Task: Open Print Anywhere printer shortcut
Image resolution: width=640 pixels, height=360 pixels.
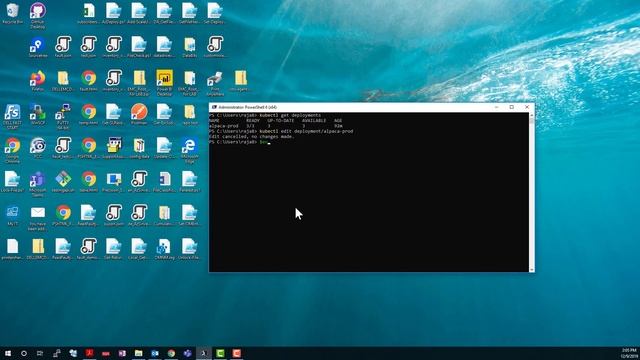Action: click(x=215, y=83)
